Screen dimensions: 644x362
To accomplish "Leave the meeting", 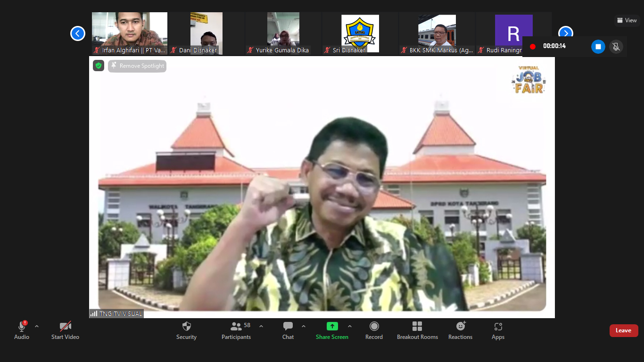I will 623,330.
